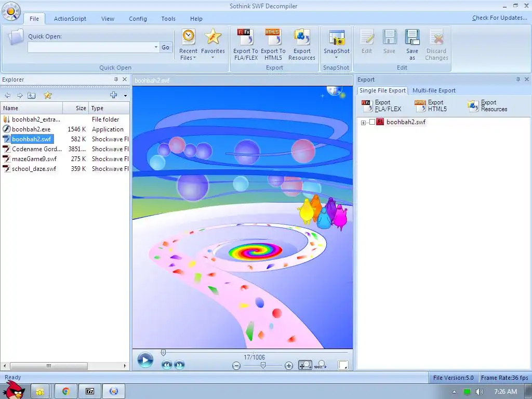
Task: Open the Favorites star menu
Action: point(212,44)
